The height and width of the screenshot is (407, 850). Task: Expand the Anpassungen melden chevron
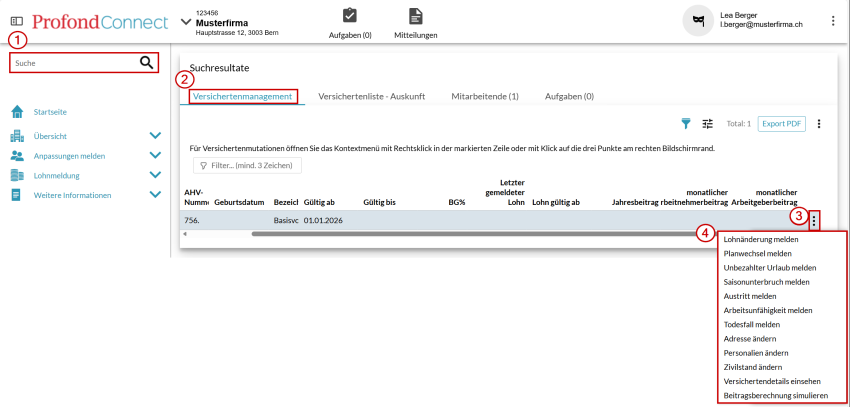point(155,156)
